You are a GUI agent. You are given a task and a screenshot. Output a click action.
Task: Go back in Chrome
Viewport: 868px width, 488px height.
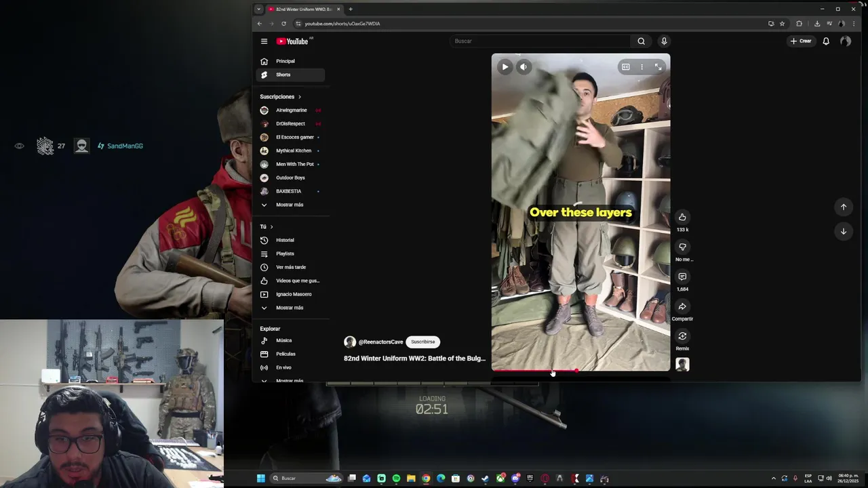[259, 24]
